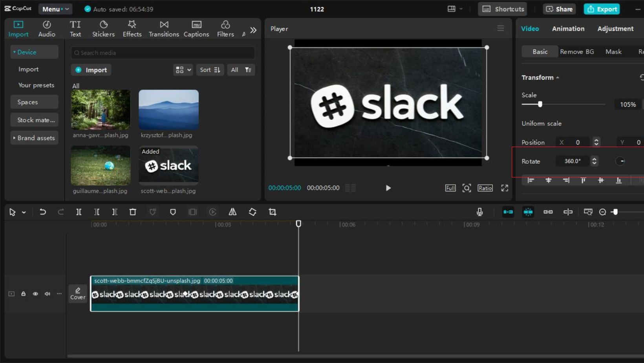The height and width of the screenshot is (363, 644).
Task: Rotate the clip from timeline toolbar
Action: click(x=252, y=212)
